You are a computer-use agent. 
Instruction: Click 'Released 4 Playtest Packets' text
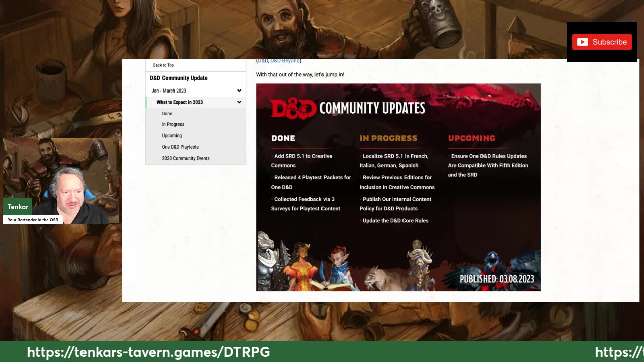pos(311,182)
